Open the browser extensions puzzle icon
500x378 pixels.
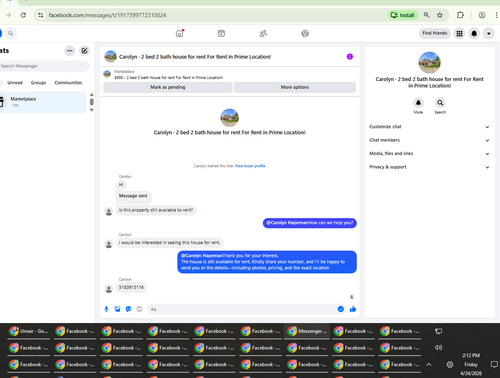pos(460,15)
